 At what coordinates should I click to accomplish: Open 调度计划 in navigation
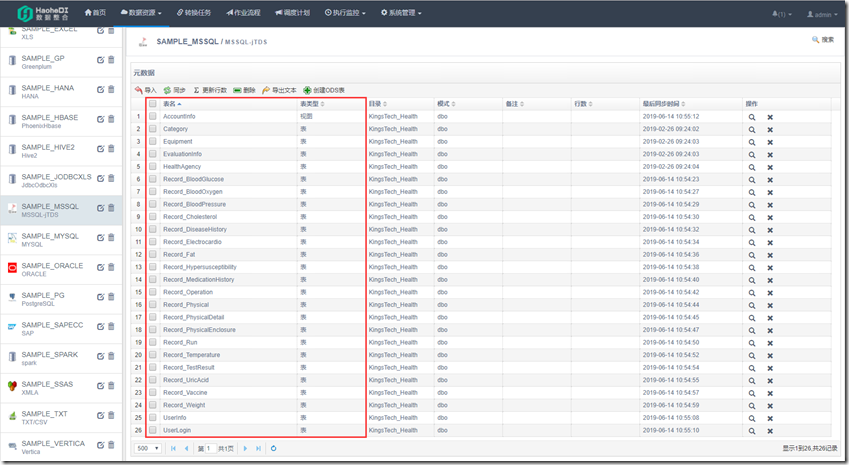(x=292, y=12)
